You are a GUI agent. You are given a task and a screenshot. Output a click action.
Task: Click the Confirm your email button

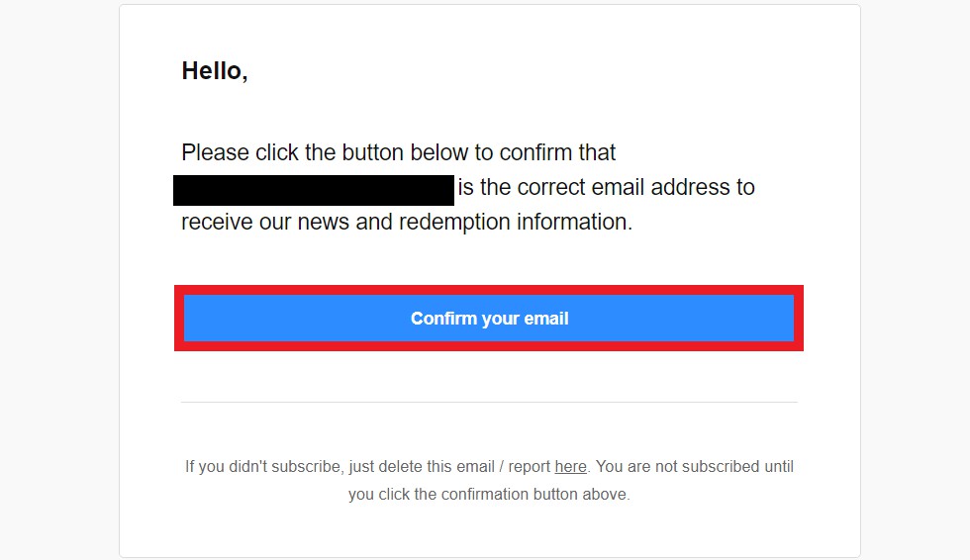489,319
